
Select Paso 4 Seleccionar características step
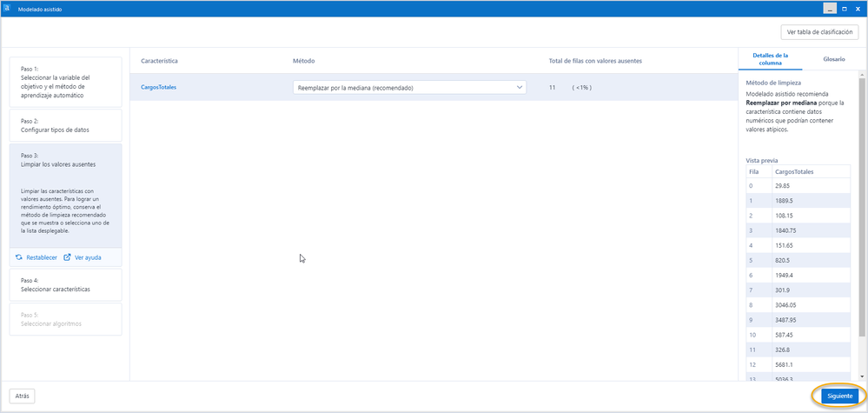point(65,284)
